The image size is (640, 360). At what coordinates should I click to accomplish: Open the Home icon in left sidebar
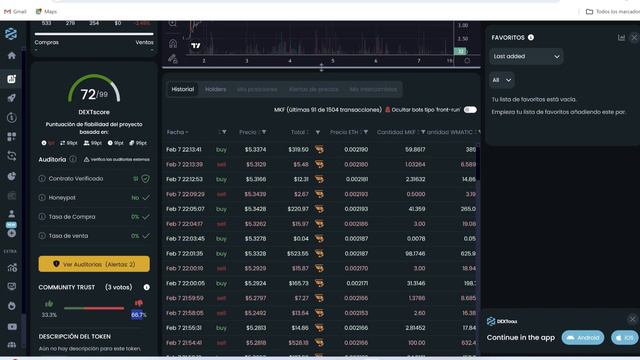pos(11,56)
